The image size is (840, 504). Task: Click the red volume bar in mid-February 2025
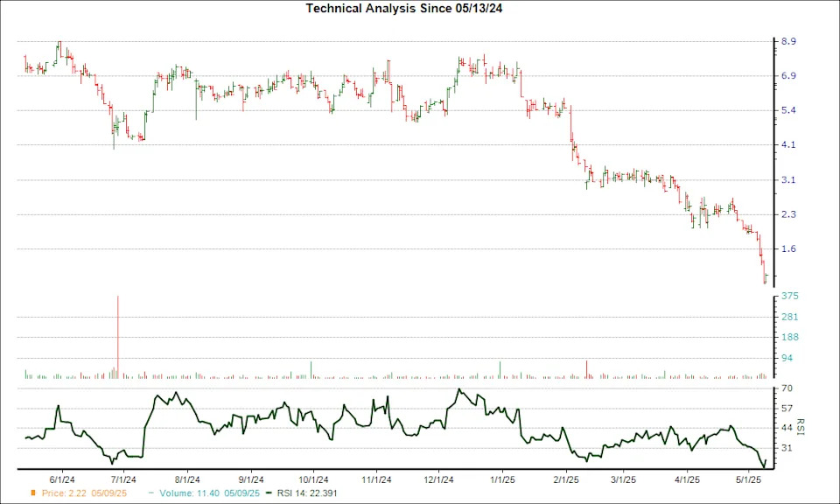point(586,369)
